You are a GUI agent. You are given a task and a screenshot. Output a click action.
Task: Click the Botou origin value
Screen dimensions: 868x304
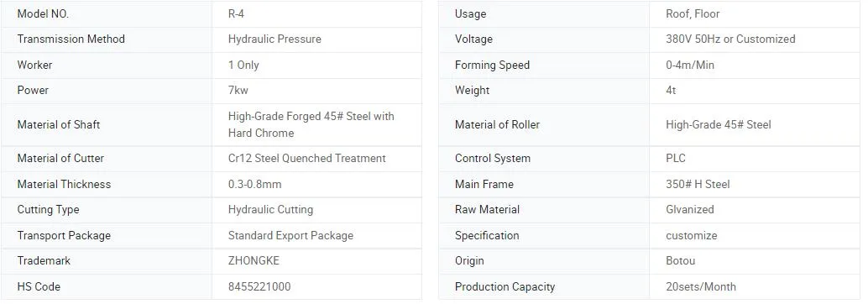point(680,261)
